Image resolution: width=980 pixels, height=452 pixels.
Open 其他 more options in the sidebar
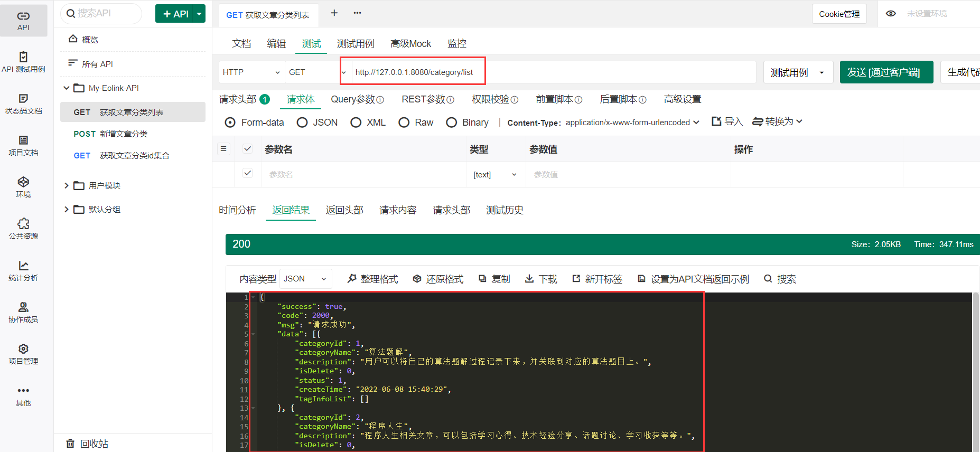23,396
